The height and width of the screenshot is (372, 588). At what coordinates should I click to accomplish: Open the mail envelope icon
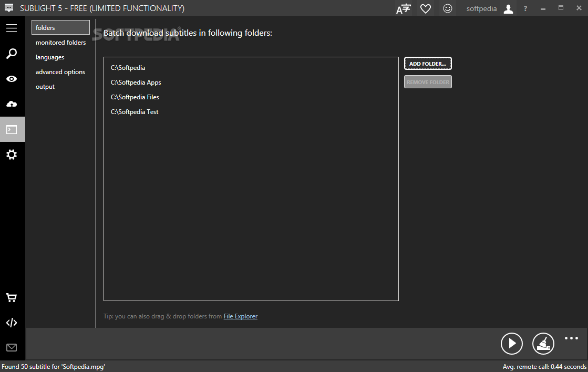[12, 348]
